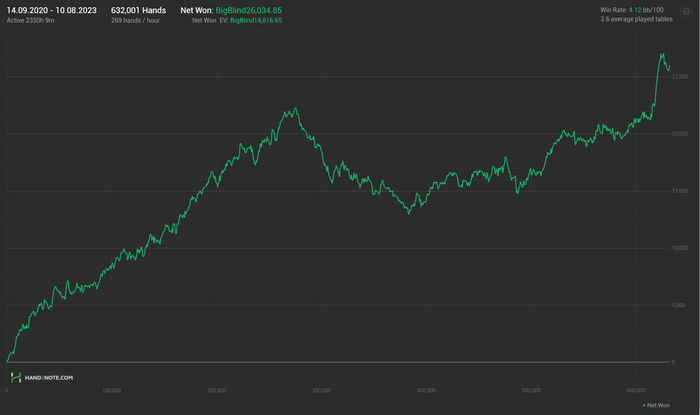This screenshot has height=415, width=700.
Task: Click the 15,000 y-axis label
Action: (679, 191)
